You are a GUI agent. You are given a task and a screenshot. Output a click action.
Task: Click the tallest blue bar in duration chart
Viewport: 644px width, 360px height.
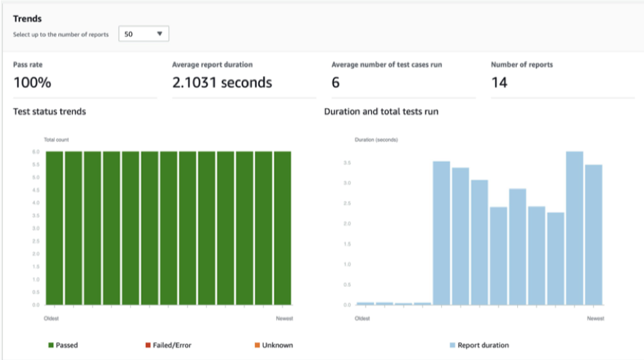(x=575, y=228)
